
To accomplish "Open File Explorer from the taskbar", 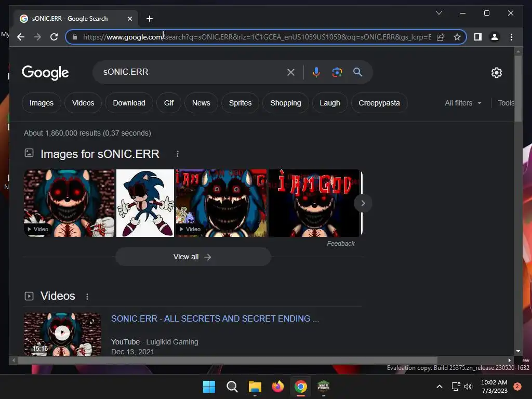I will pos(255,387).
